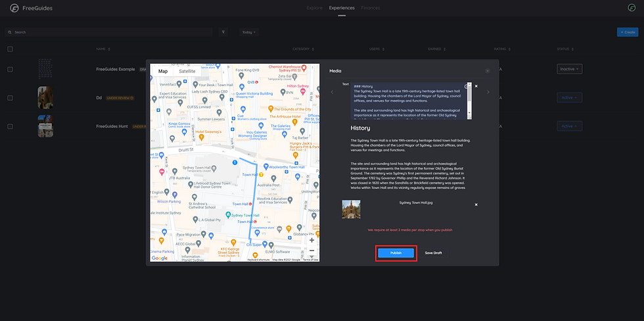Open the Inactive status dropdown
Viewport: 644px width, 321px height.
click(569, 69)
